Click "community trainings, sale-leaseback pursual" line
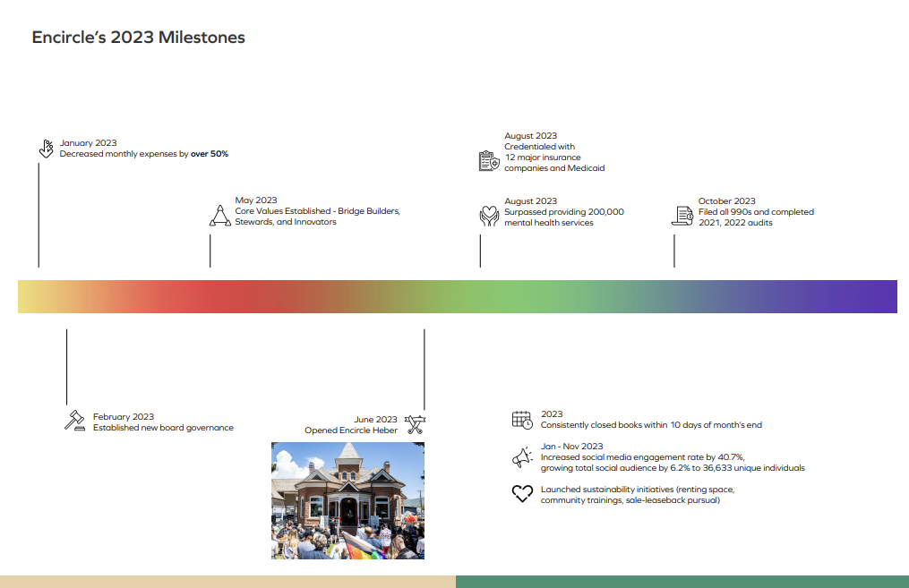The image size is (909, 588). pyautogui.click(x=630, y=500)
